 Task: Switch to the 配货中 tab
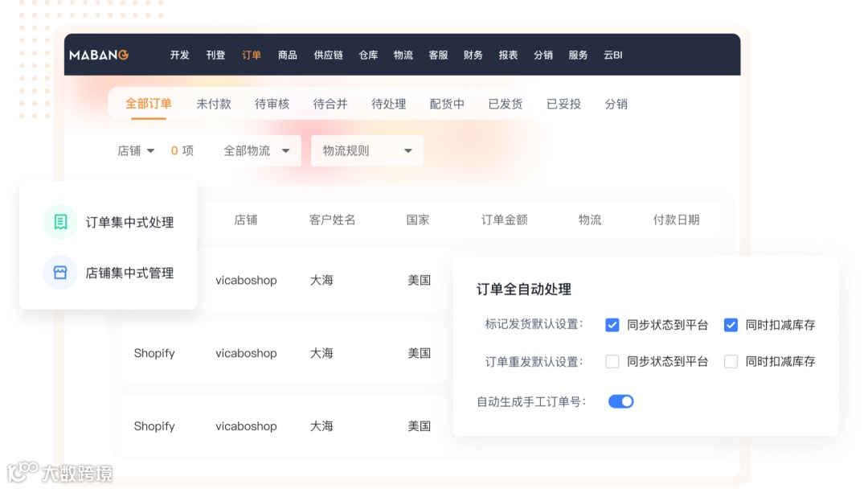point(447,104)
